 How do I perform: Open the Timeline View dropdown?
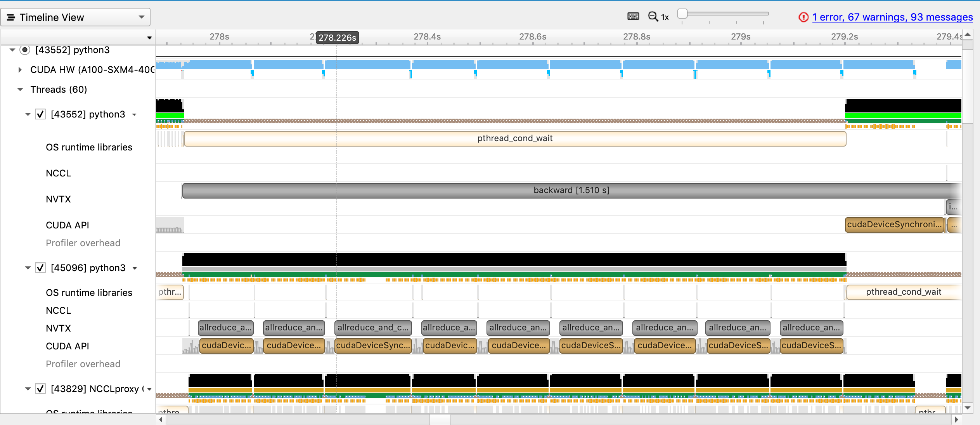coord(141,17)
